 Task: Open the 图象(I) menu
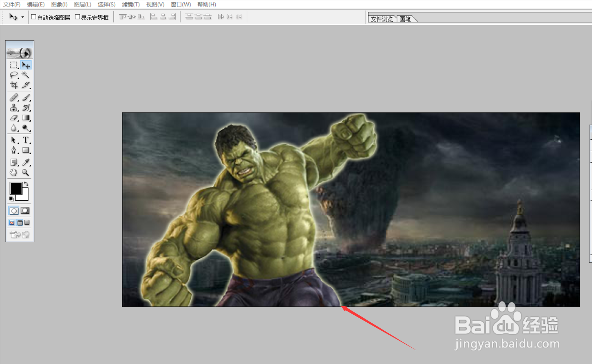pyautogui.click(x=59, y=4)
